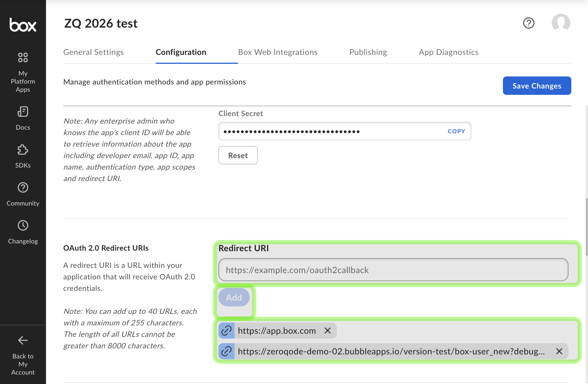Switch to Box Web Integrations tab
588x384 pixels.
(x=278, y=52)
